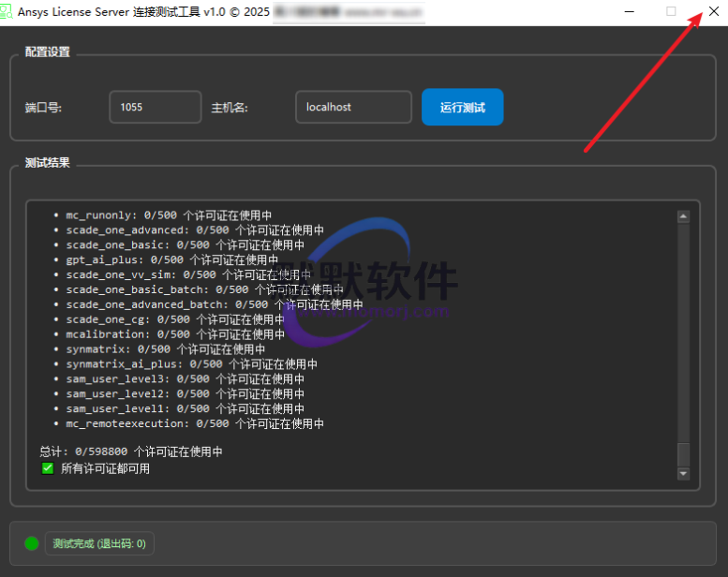This screenshot has height=577, width=728.
Task: Click the 测试结果 group heading
Action: coord(48,163)
